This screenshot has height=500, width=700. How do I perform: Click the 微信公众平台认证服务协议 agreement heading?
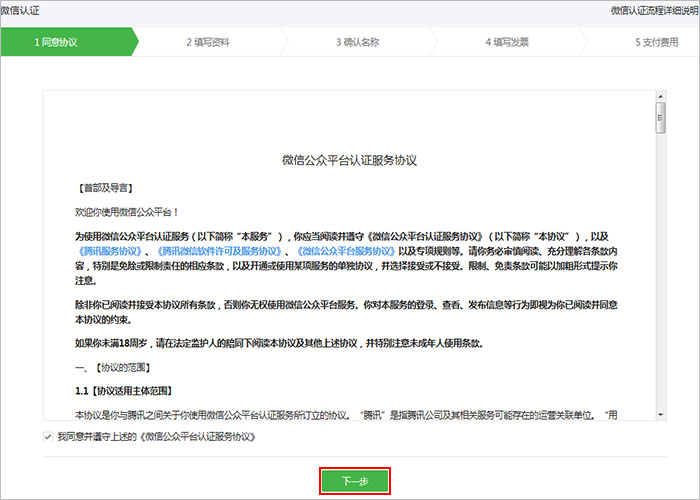click(349, 160)
